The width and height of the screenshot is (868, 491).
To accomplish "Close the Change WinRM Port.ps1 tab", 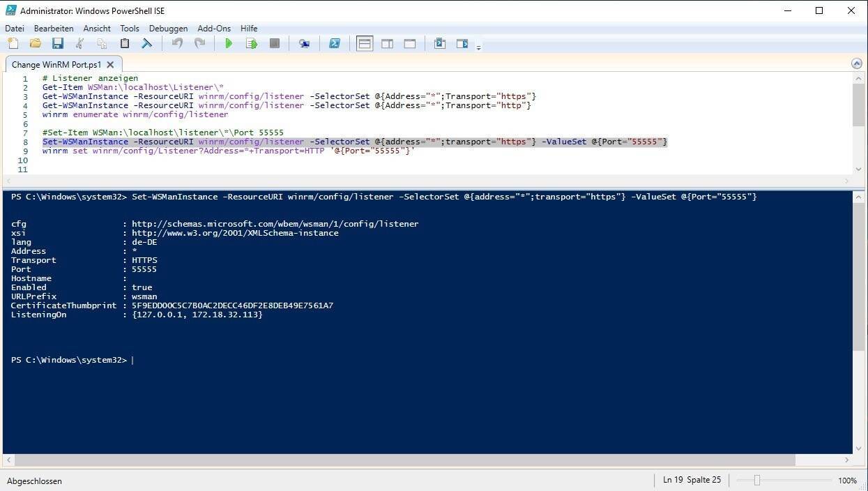I will point(110,64).
